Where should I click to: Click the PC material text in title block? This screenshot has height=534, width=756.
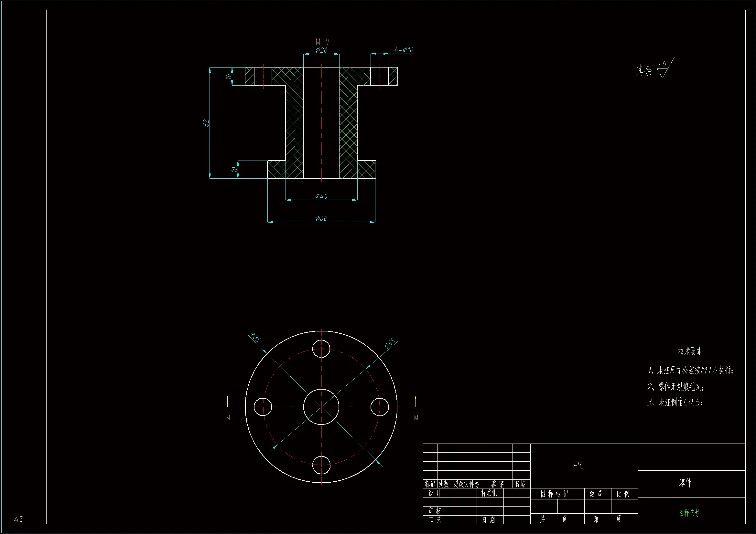(578, 465)
